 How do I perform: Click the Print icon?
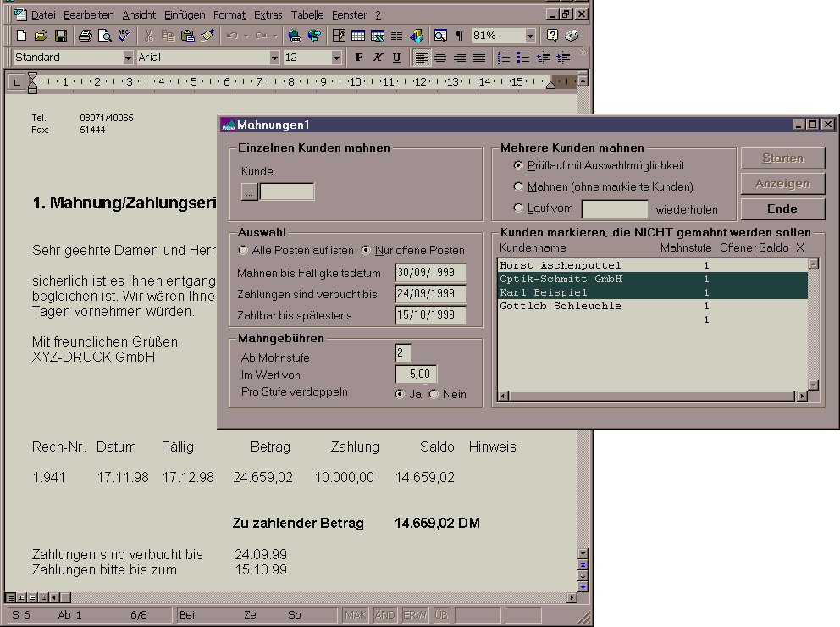tap(85, 36)
